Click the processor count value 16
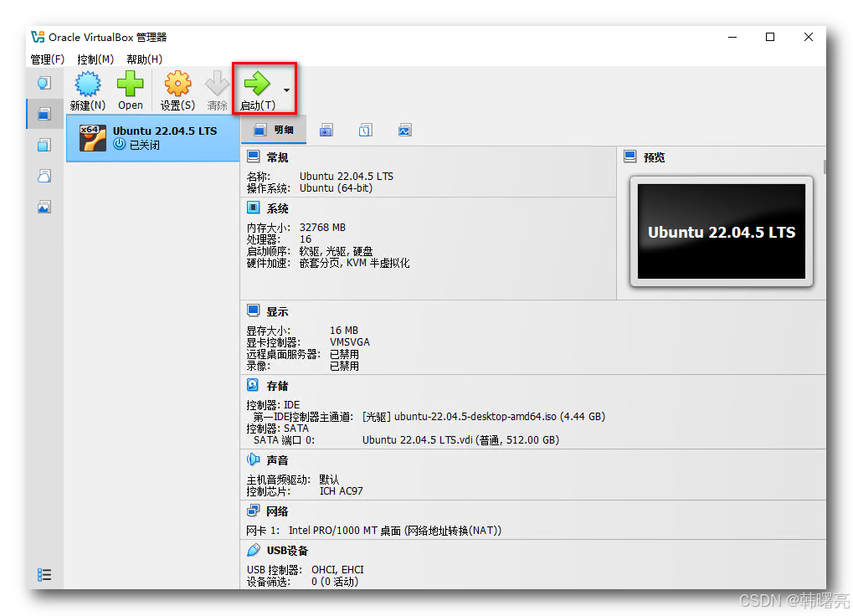This screenshot has height=616, width=853. [306, 239]
